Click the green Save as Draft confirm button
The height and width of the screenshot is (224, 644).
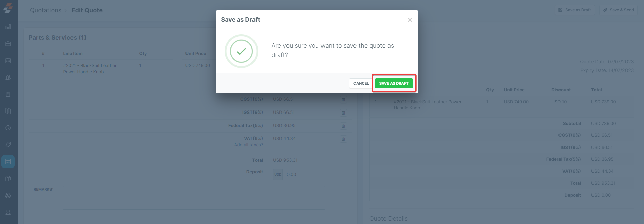pyautogui.click(x=394, y=83)
